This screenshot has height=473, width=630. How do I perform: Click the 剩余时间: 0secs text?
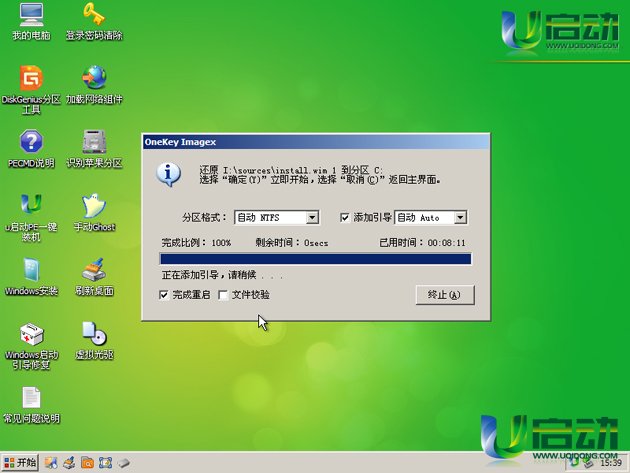click(292, 243)
